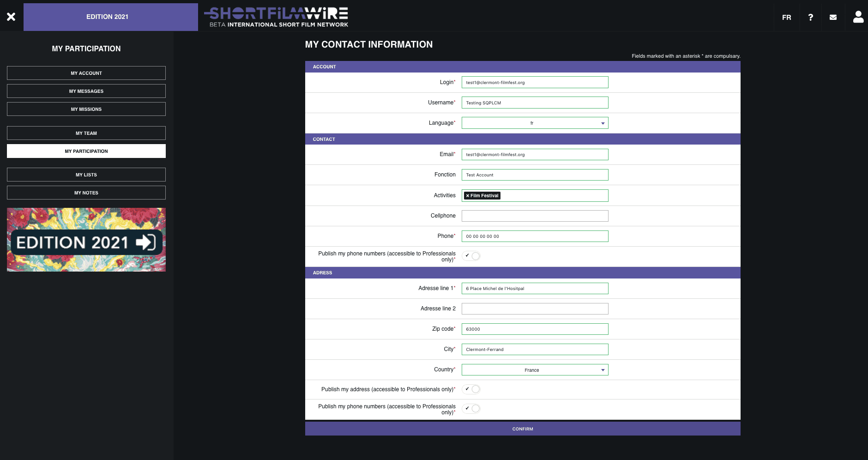Click the Fonction field
This screenshot has width=868, height=460.
tap(535, 175)
